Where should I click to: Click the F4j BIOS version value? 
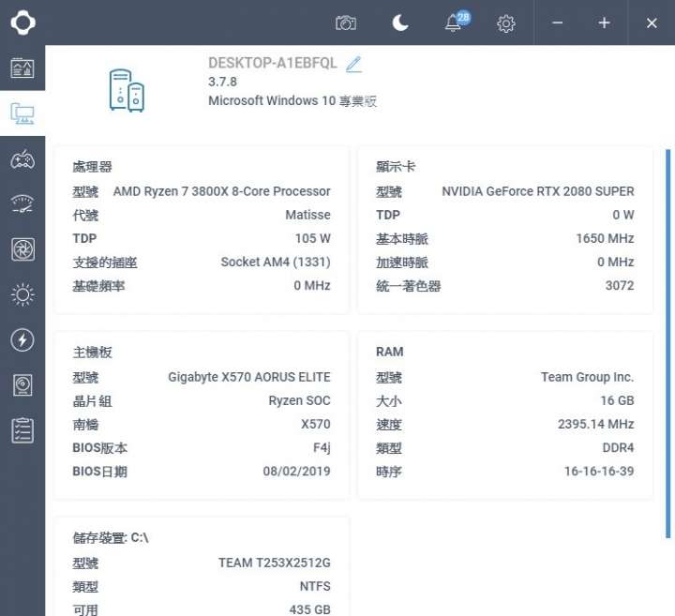(x=322, y=448)
